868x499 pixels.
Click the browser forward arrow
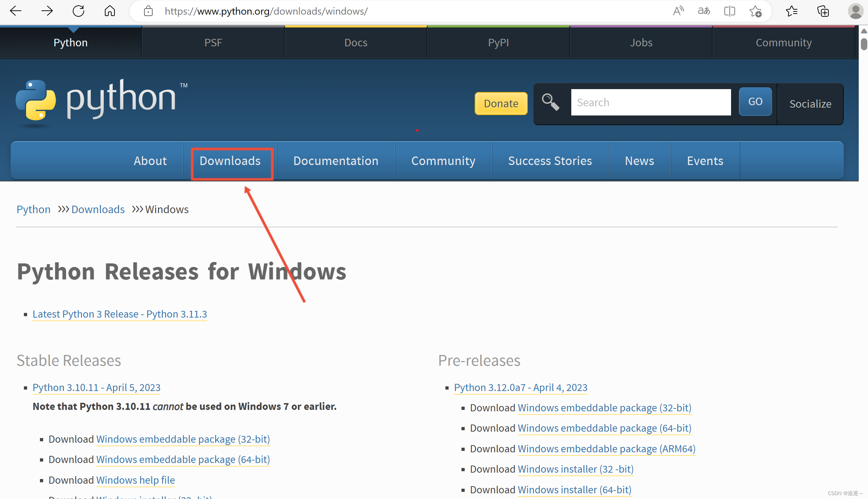47,11
